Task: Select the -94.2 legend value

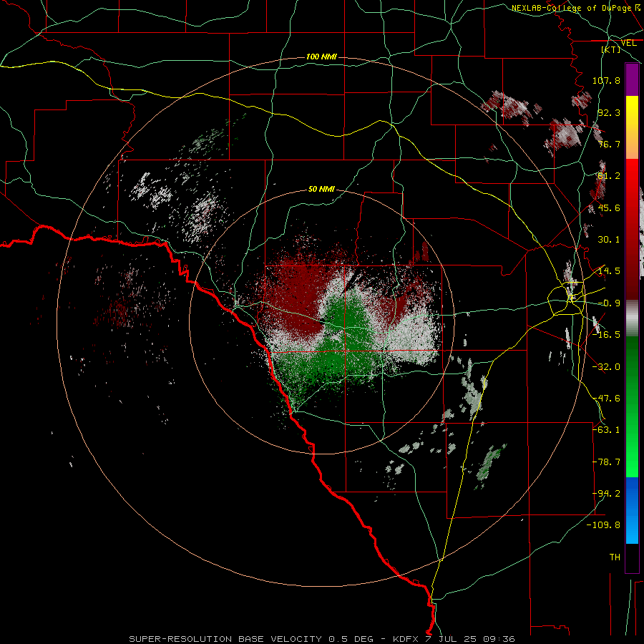Action: 606,494
